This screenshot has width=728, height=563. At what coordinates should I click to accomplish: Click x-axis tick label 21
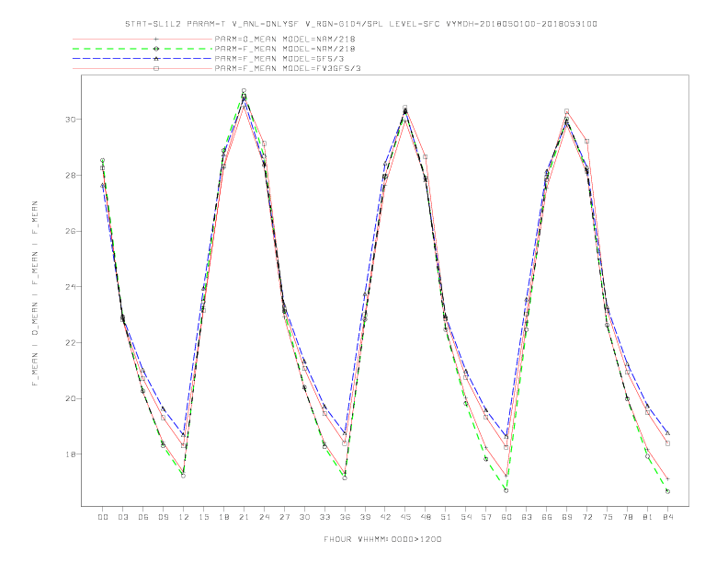(x=244, y=517)
